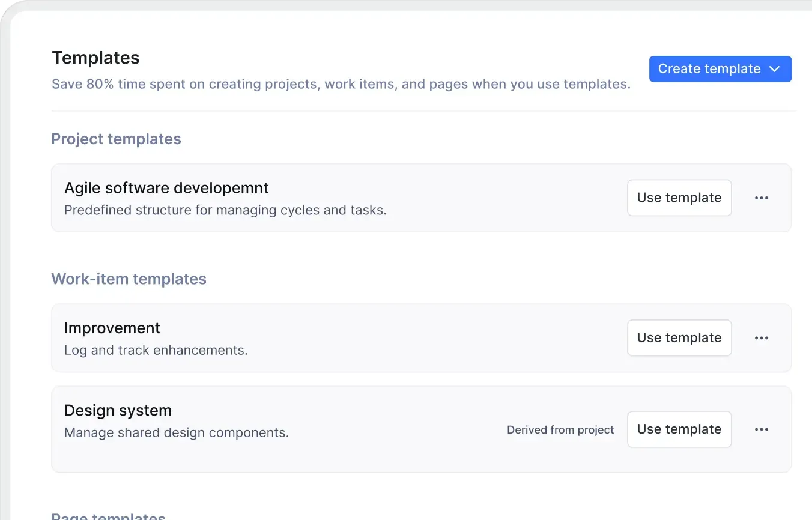
Task: Click the 'Save 80% time' subtitle text
Action: tap(341, 84)
